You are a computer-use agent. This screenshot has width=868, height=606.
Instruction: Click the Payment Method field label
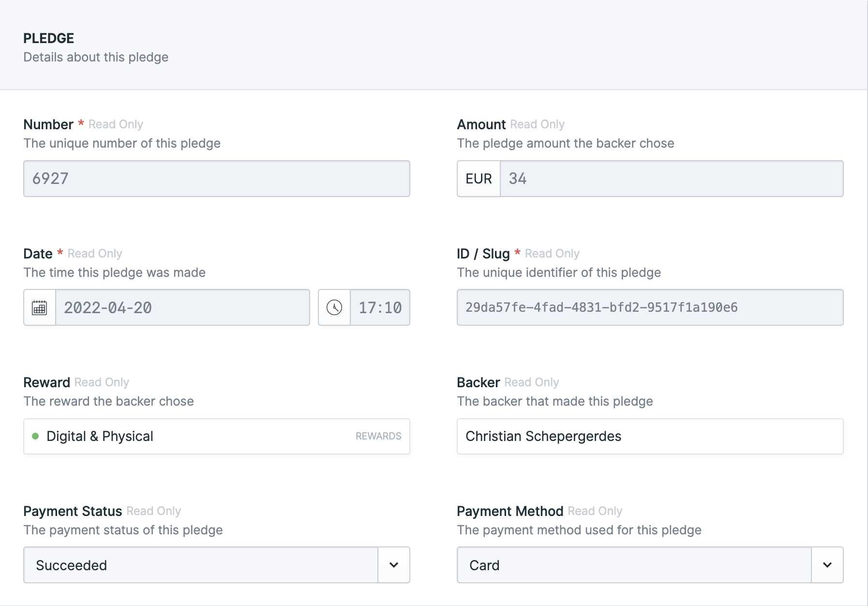tap(510, 511)
